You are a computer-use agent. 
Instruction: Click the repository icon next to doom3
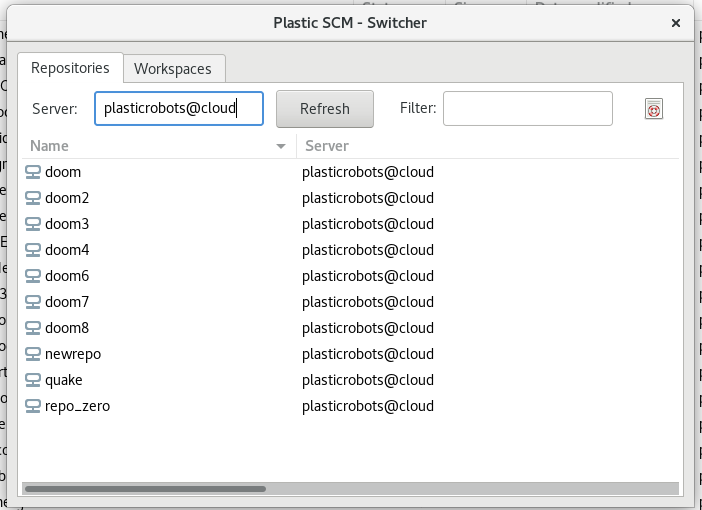point(33,224)
